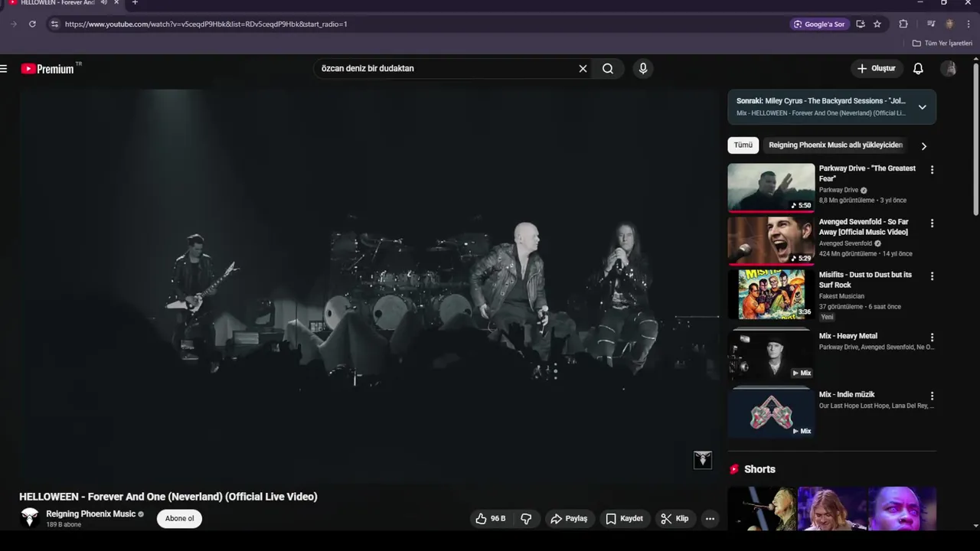Open the Mix - Heavy Metal thumbnail
Screen dimensions: 980x551
(771, 355)
